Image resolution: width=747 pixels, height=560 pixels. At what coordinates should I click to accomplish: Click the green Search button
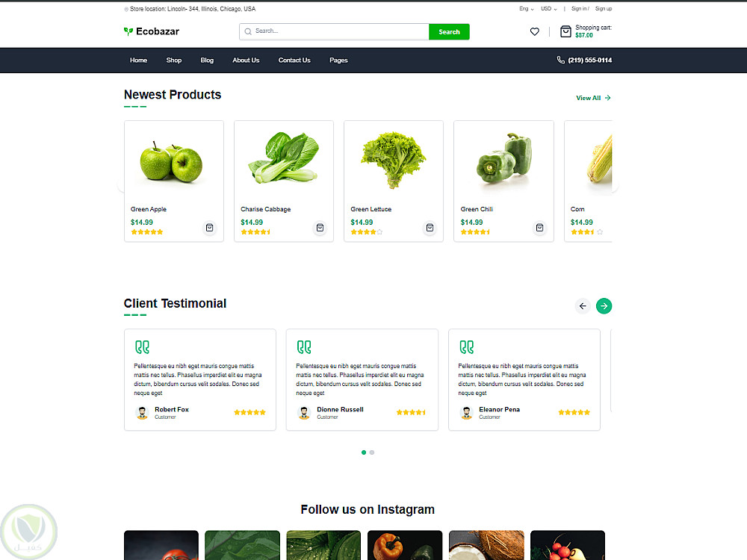(x=449, y=32)
